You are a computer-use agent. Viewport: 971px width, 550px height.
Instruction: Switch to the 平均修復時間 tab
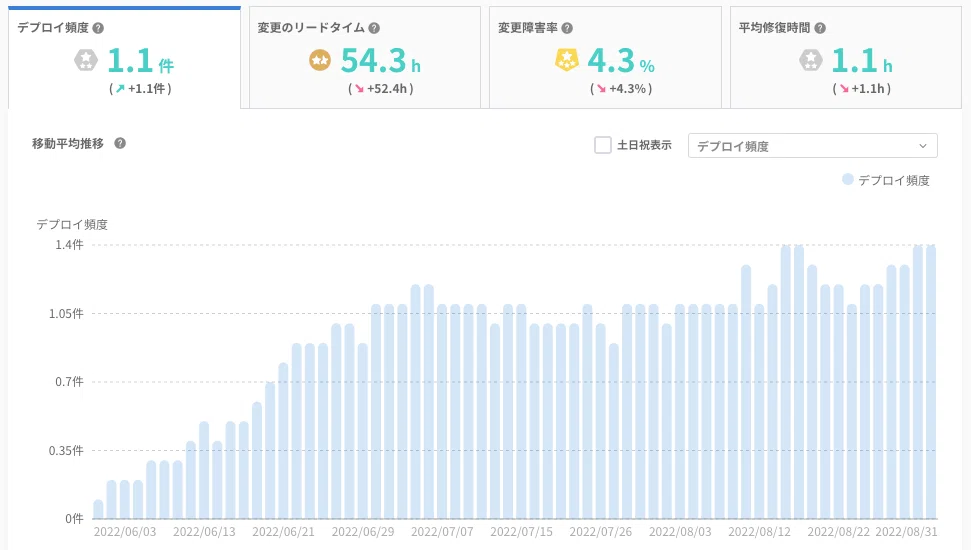(846, 58)
